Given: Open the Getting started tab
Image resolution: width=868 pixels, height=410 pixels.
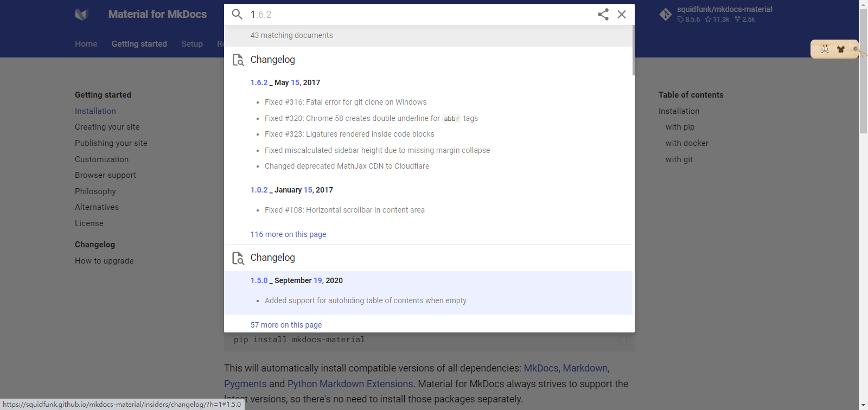Looking at the screenshot, I should (139, 44).
